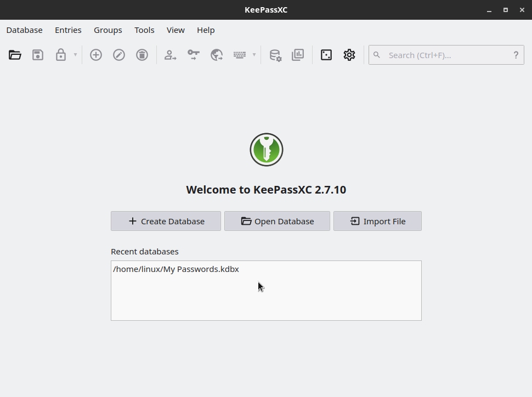
Task: Close the KeePassXC window
Action: [522, 10]
